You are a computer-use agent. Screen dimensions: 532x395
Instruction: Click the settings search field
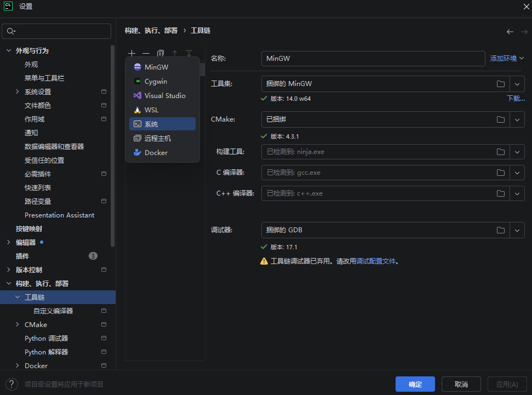(x=56, y=31)
